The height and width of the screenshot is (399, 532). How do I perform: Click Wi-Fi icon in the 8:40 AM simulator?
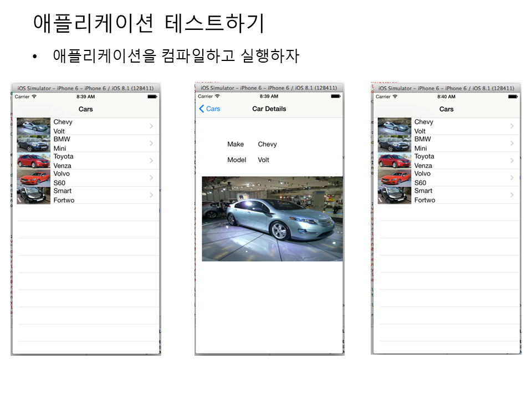click(395, 97)
